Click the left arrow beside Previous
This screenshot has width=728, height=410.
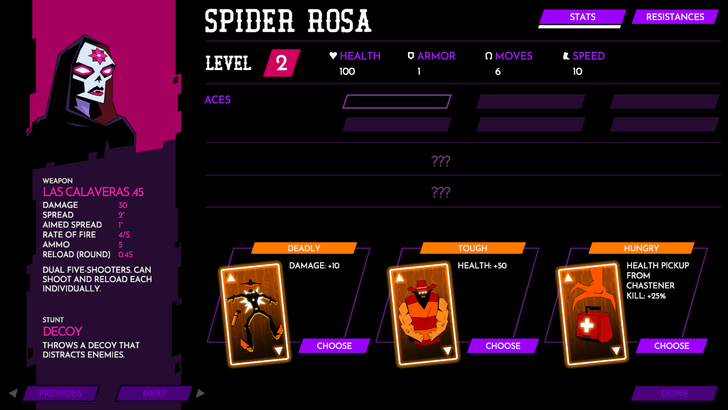pos(13,393)
